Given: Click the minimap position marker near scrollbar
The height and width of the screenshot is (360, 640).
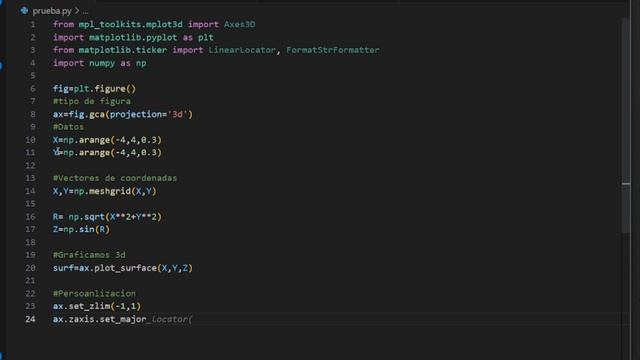Looking at the screenshot, I should [626, 184].
